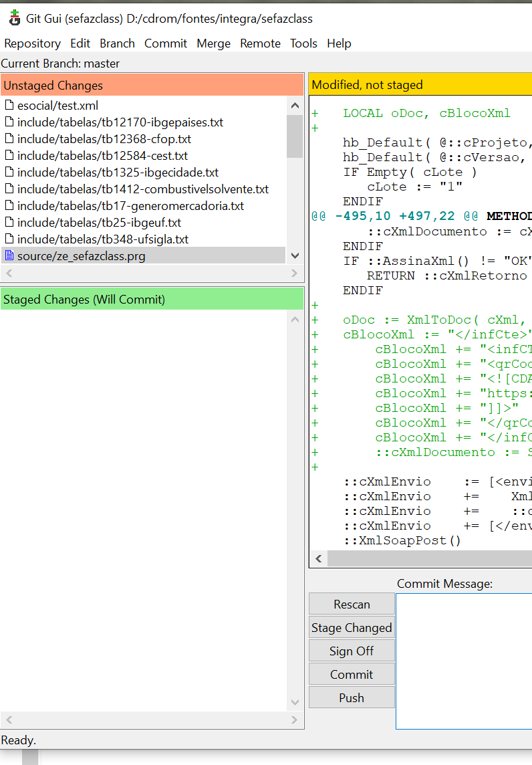Click file icon beside tb12170-ibgepaises.txt
532x765 pixels.
pyautogui.click(x=9, y=122)
